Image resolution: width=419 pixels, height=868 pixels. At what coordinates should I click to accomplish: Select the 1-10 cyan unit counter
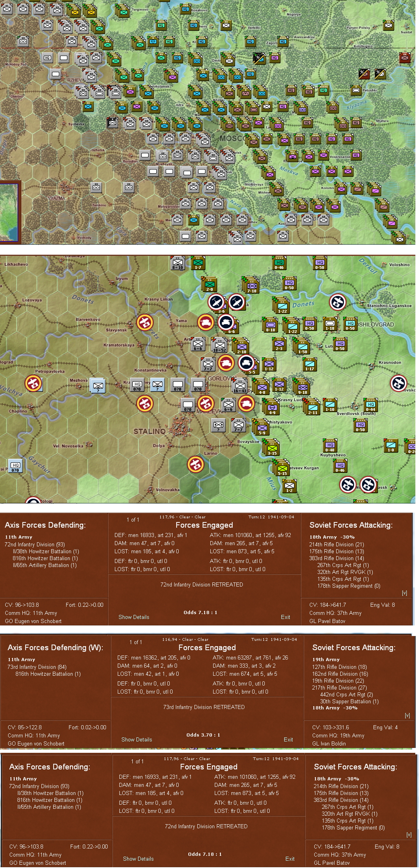pos(330,405)
